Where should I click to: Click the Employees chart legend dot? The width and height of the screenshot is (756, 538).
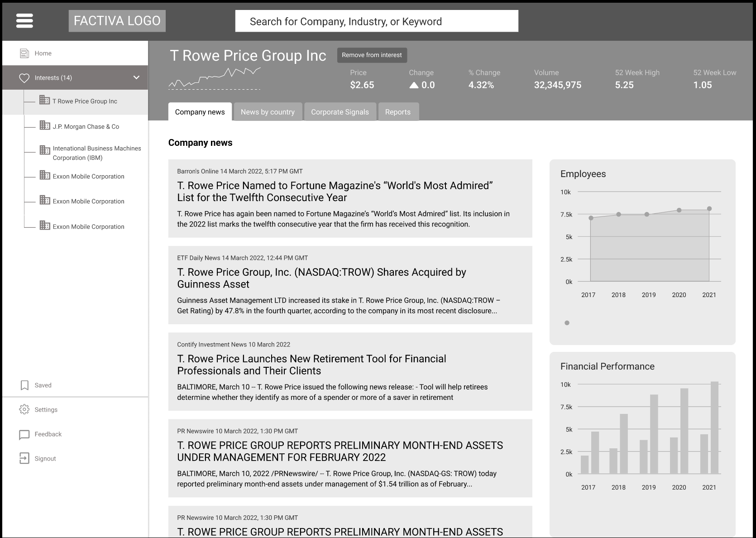(567, 323)
